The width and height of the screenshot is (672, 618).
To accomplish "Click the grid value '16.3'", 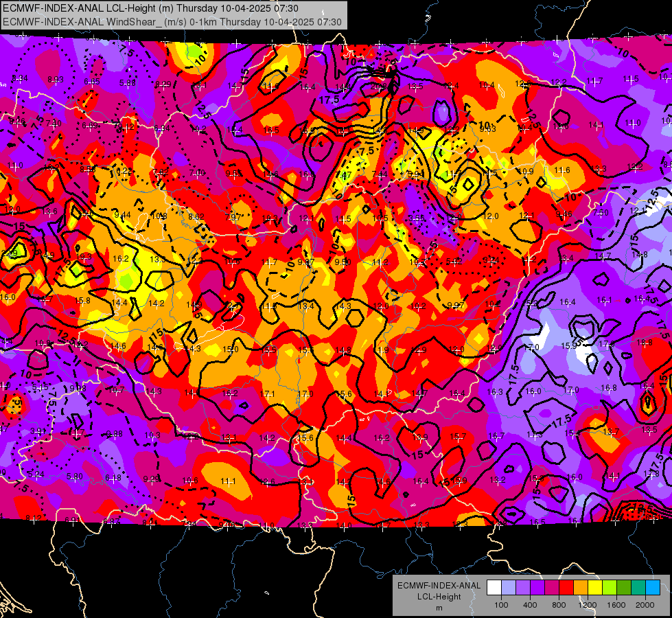I will pyautogui.click(x=495, y=391).
